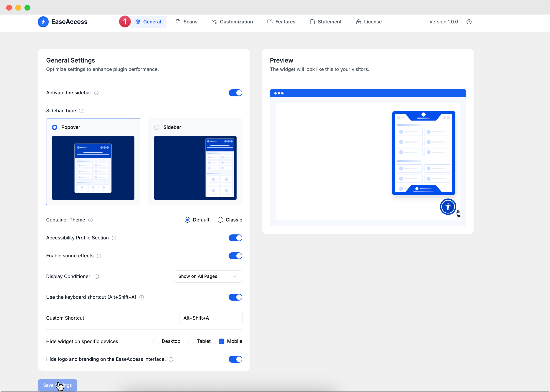This screenshot has height=392, width=550.
Task: Click info icon next to Display Conditioner
Action: [97, 277]
